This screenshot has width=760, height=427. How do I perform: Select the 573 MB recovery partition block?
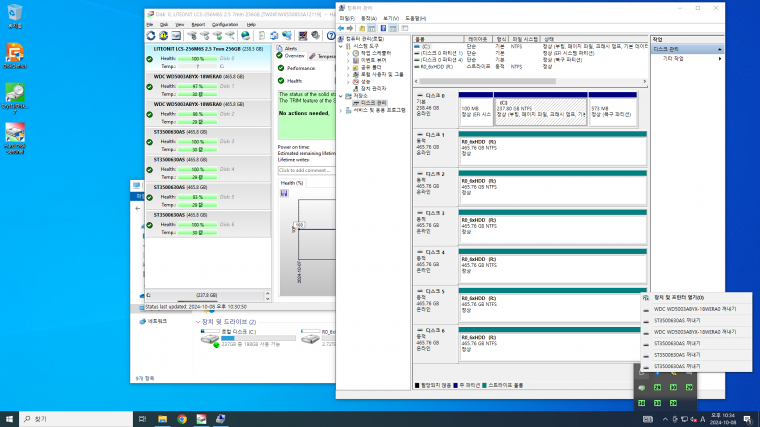point(613,109)
